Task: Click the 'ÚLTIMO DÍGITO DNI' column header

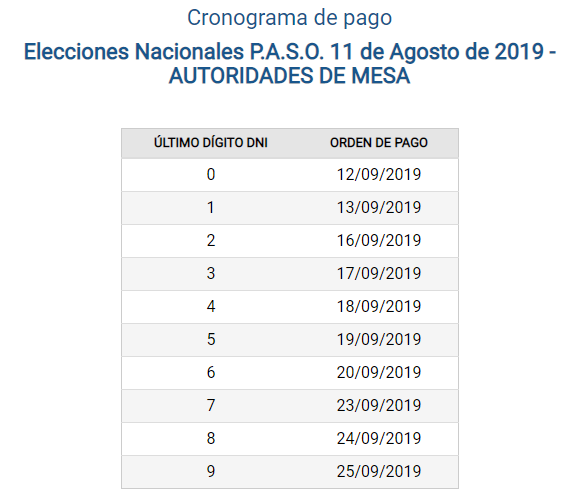Action: pyautogui.click(x=211, y=143)
